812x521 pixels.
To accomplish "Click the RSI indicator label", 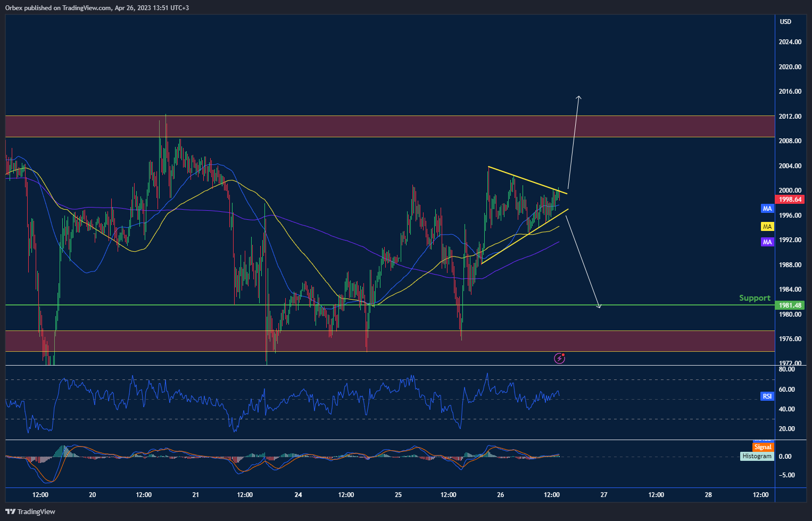I will [767, 396].
